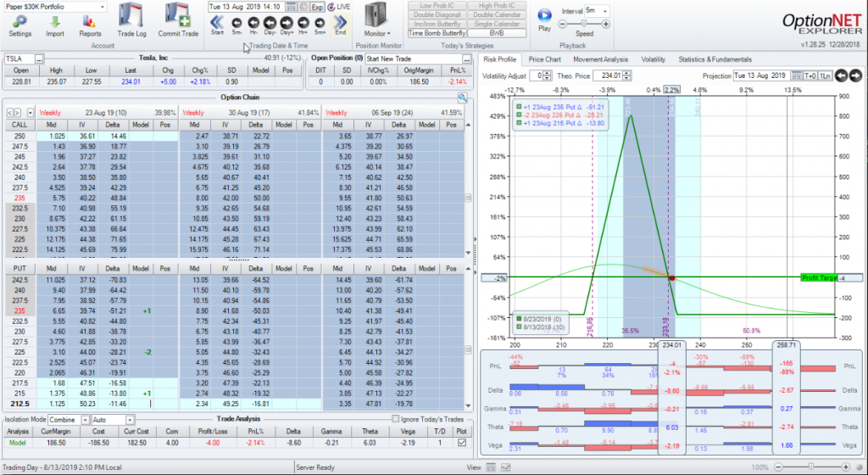The width and height of the screenshot is (868, 475).
Task: Toggle 8/13/2019 (10) line legend square
Action: pyautogui.click(x=520, y=327)
